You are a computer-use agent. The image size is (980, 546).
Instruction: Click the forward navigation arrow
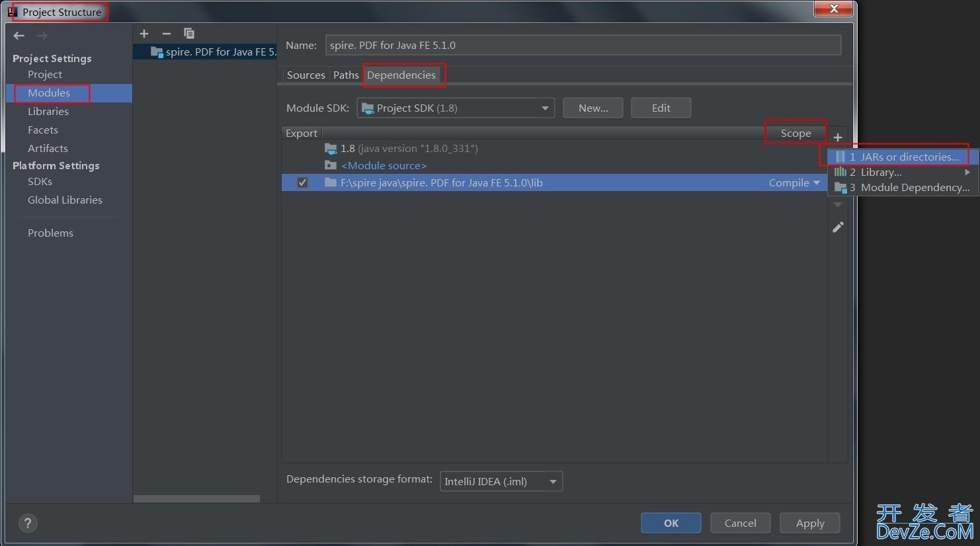pos(42,36)
